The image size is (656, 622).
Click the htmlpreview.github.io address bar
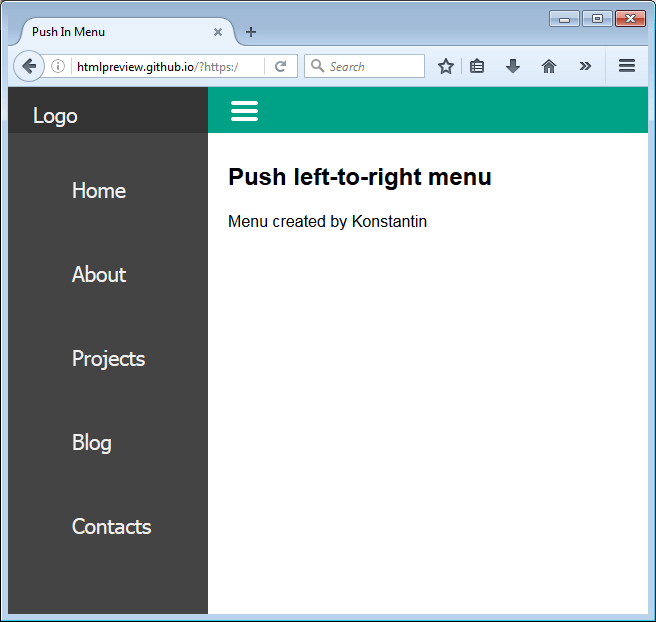pyautogui.click(x=167, y=67)
